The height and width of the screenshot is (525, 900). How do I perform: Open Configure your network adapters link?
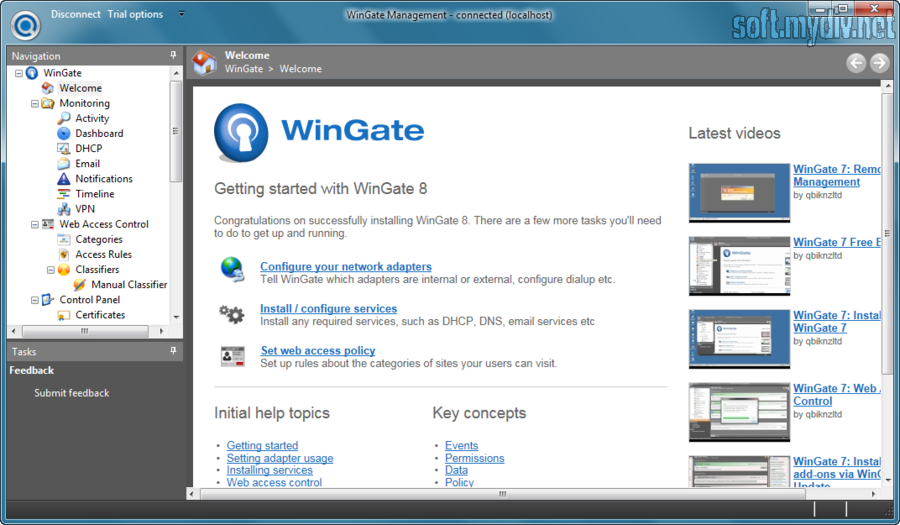click(x=346, y=267)
